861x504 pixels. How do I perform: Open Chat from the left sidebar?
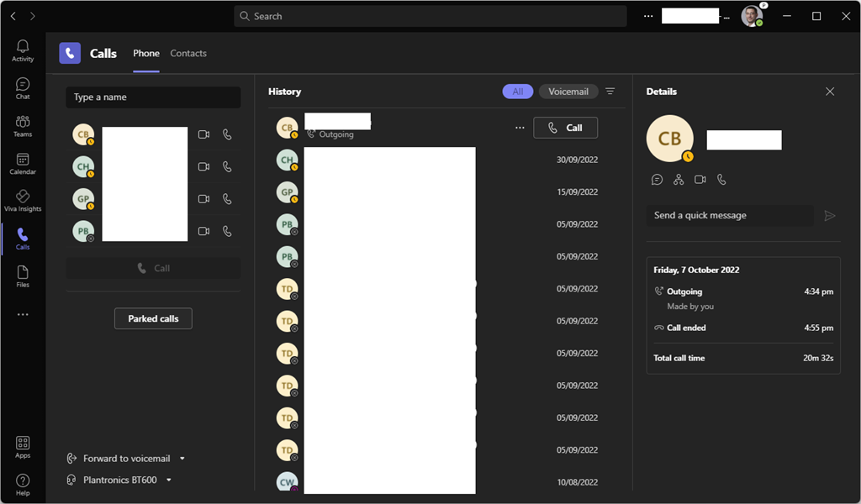point(23,88)
